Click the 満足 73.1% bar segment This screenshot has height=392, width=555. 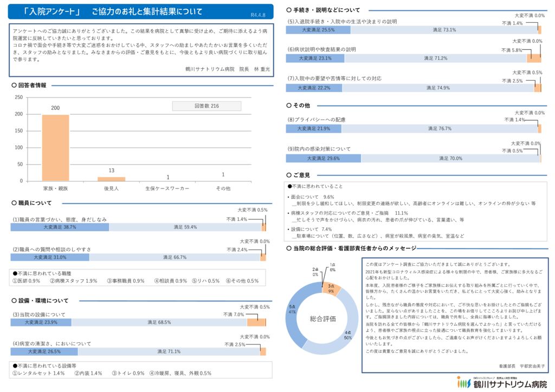coord(444,30)
